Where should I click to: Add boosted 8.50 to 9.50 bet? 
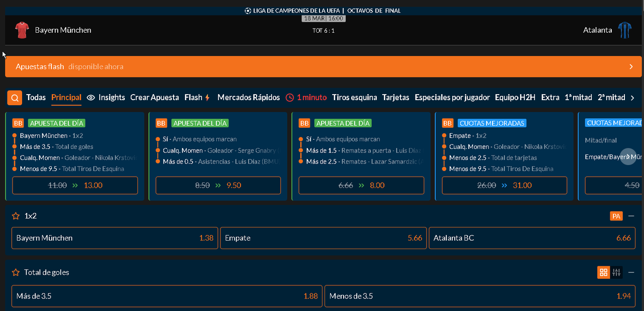(218, 185)
